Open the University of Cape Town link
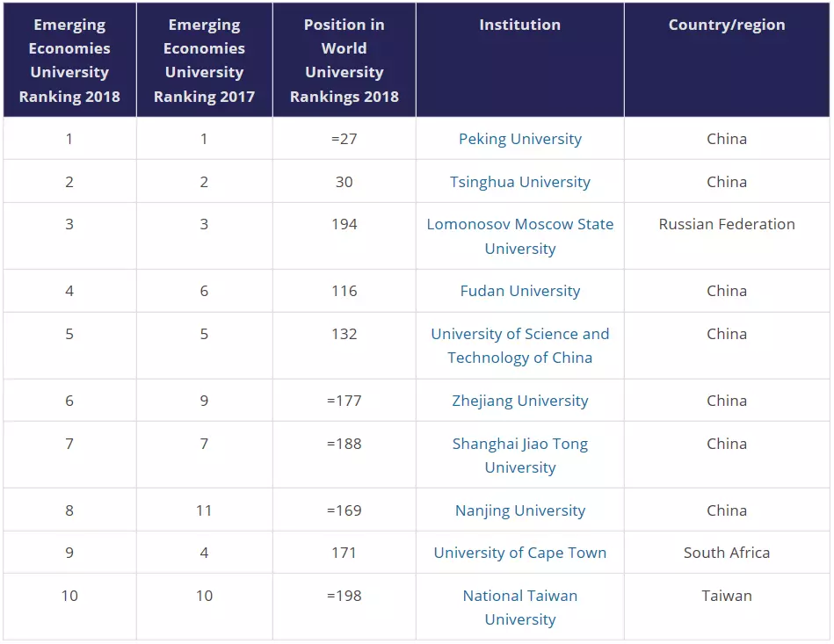The height and width of the screenshot is (644, 834). [x=519, y=553]
